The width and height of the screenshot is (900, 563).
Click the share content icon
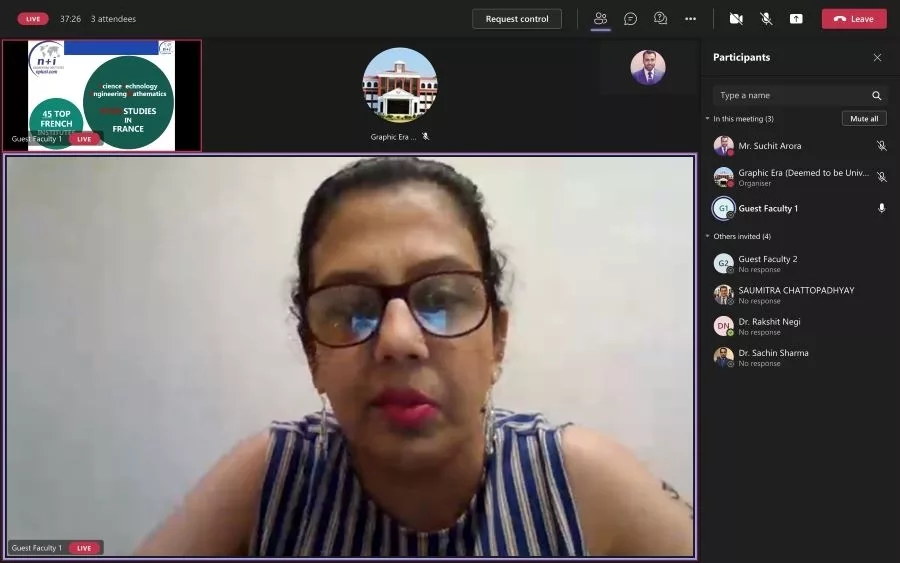(x=796, y=19)
